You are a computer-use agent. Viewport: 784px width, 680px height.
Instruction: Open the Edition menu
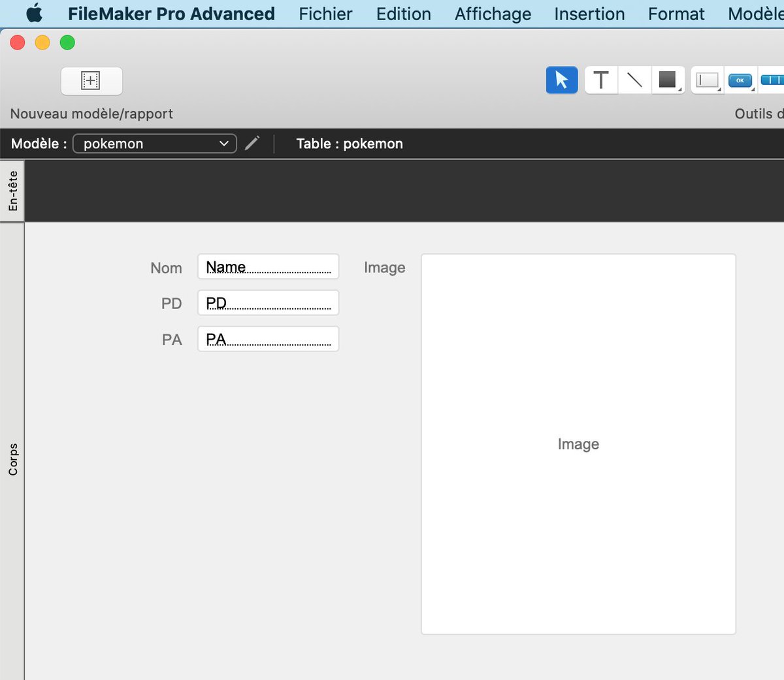pos(404,14)
